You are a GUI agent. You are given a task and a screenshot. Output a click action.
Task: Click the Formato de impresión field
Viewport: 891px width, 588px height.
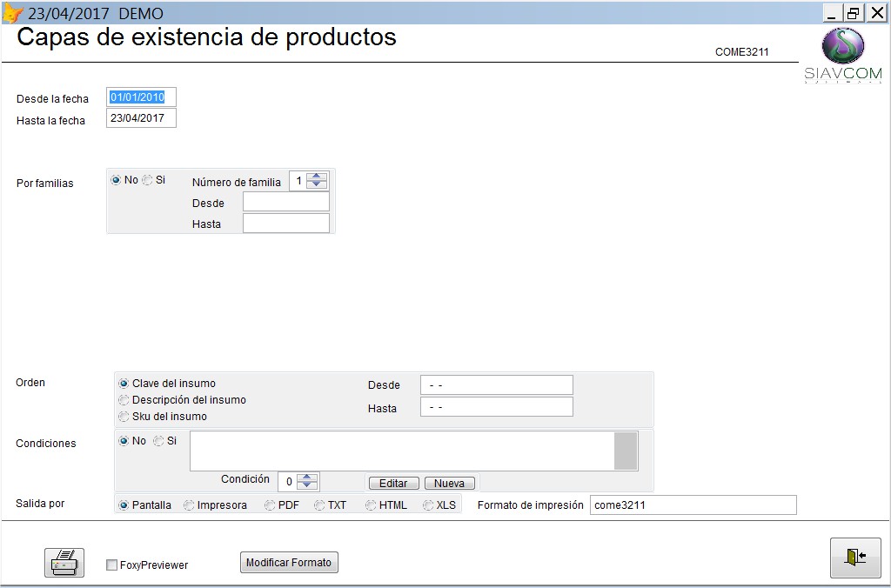pos(693,505)
